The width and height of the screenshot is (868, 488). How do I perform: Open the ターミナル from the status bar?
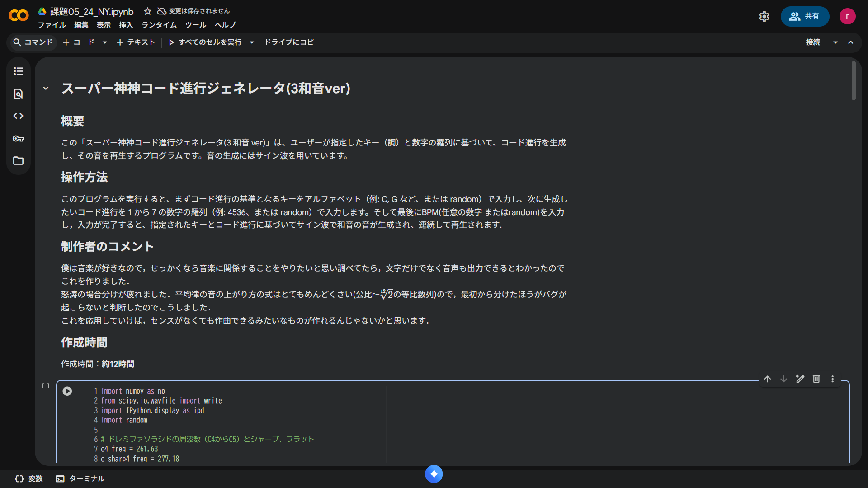(x=80, y=479)
